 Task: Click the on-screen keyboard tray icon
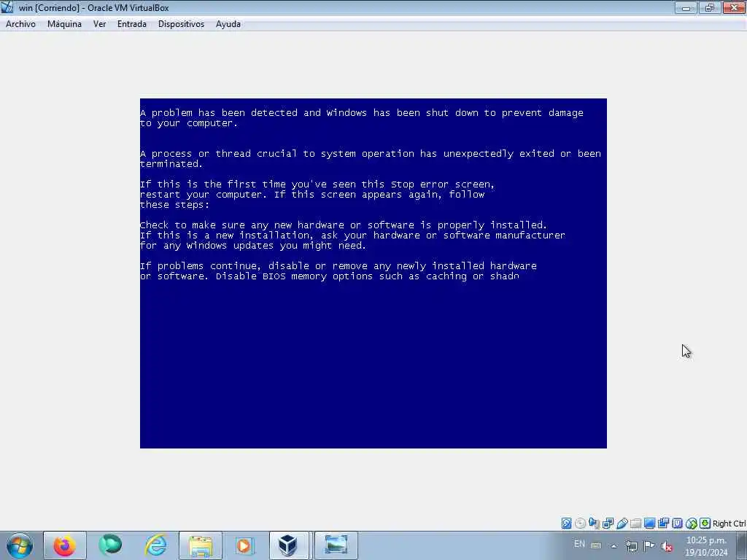tap(596, 545)
